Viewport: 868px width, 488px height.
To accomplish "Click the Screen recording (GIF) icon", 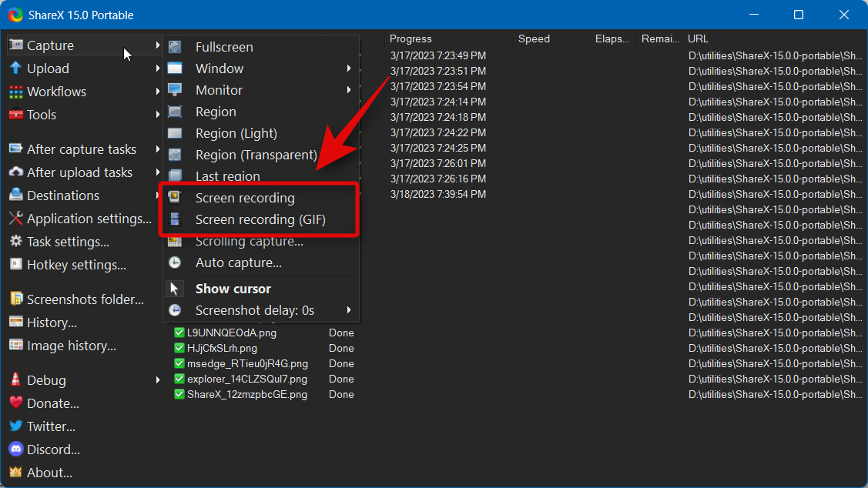I will click(x=176, y=219).
